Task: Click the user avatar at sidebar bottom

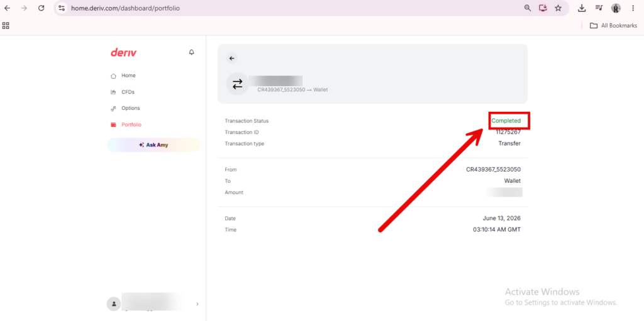Action: (113, 304)
